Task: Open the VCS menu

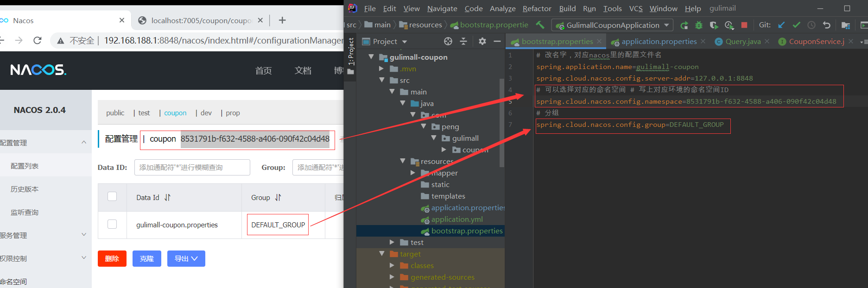Action: tap(636, 8)
